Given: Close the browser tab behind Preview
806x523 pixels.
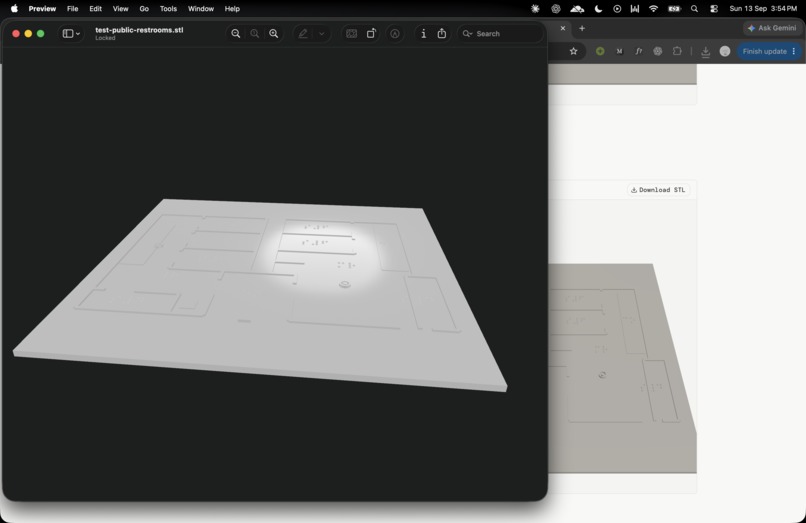Looking at the screenshot, I should (x=563, y=28).
